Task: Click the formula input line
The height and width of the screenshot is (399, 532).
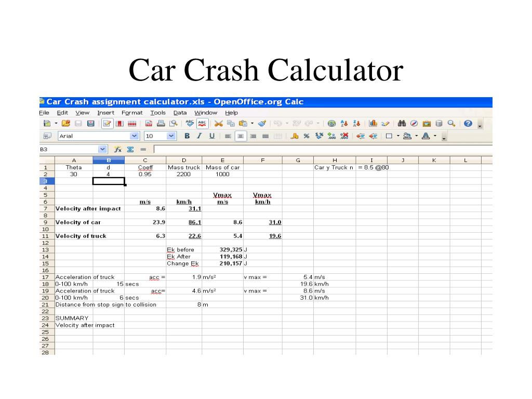Action: coord(323,149)
